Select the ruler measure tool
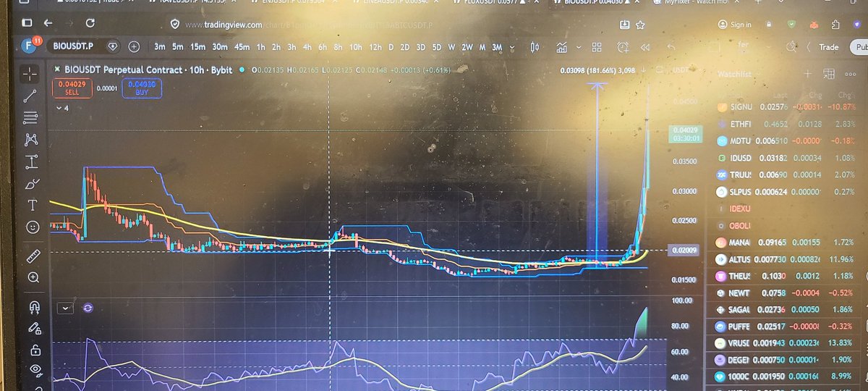Screen dimensions: 868x391 (x=33, y=256)
